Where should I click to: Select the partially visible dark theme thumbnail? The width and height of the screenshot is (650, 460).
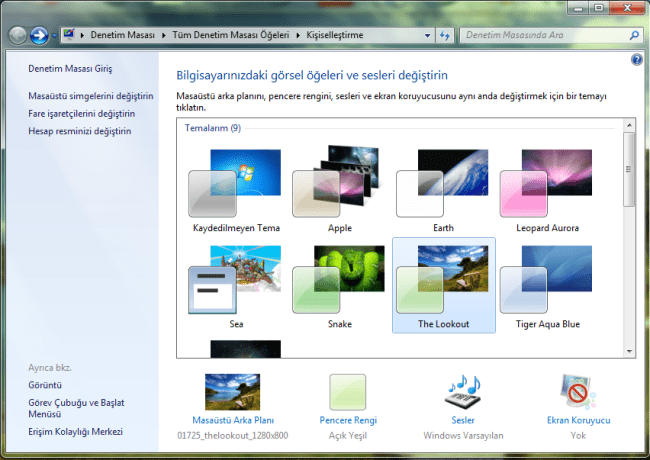(245, 349)
